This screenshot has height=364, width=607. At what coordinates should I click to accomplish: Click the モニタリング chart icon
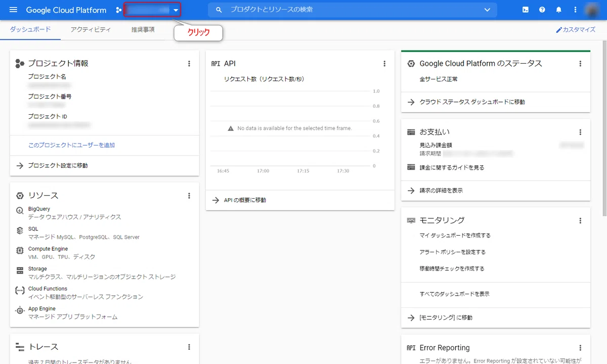click(411, 221)
